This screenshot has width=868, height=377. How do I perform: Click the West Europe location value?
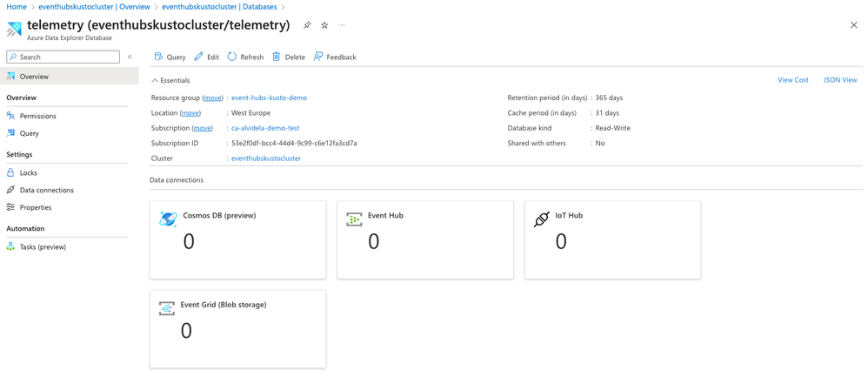pyautogui.click(x=250, y=112)
